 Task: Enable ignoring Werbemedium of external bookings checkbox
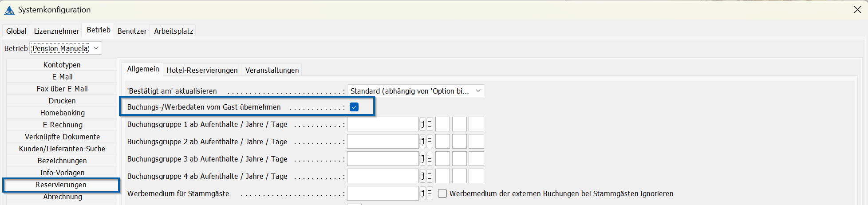click(x=442, y=194)
